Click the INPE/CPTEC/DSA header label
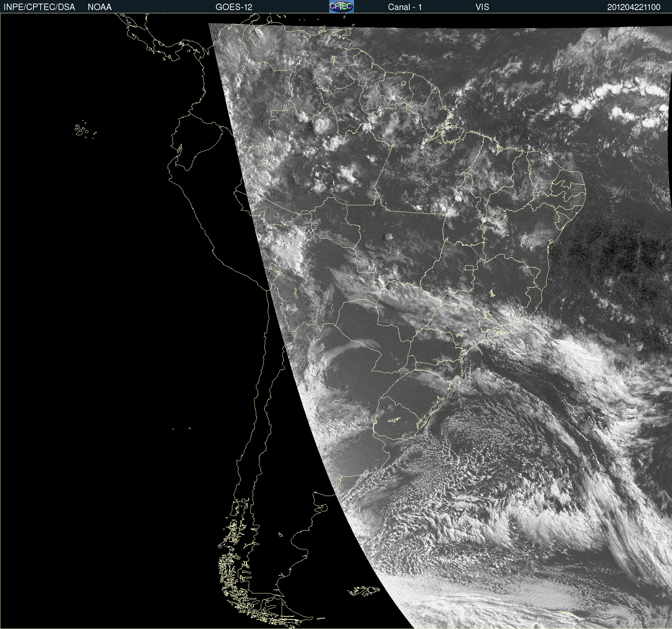The image size is (672, 629). (x=39, y=7)
